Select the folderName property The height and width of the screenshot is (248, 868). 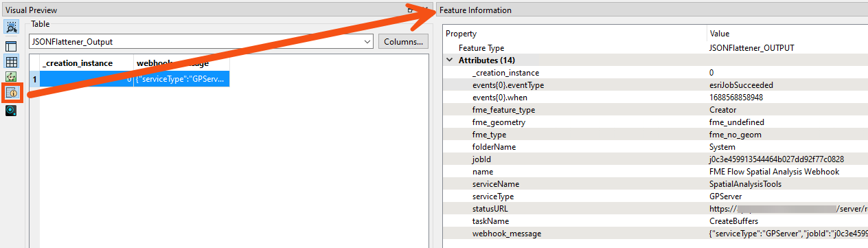click(x=494, y=147)
